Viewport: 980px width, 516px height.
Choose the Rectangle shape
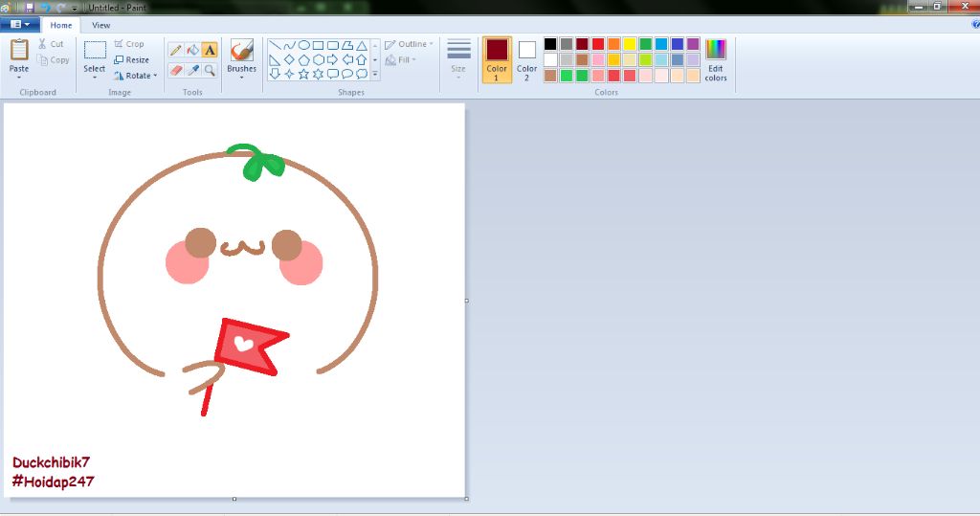(318, 46)
